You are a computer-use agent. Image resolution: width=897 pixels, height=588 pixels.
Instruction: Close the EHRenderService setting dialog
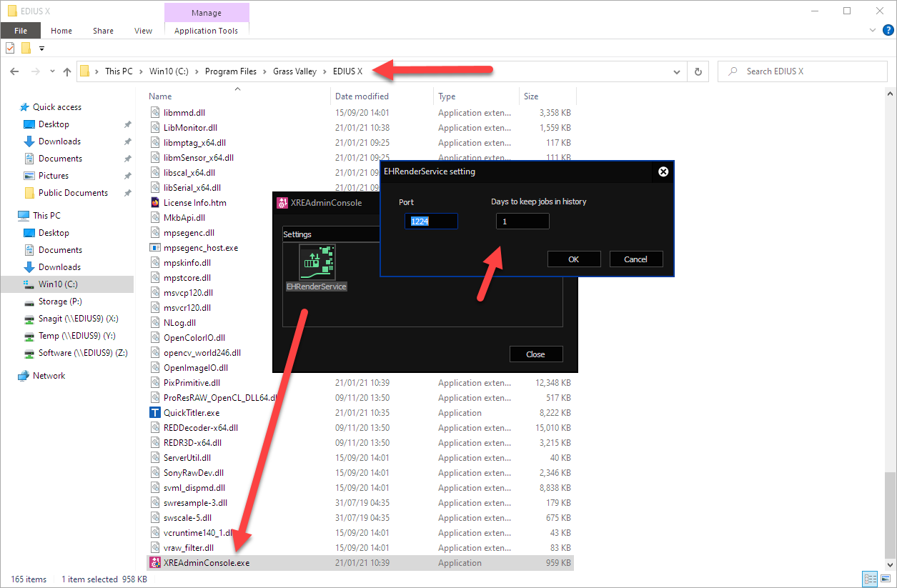[663, 171]
